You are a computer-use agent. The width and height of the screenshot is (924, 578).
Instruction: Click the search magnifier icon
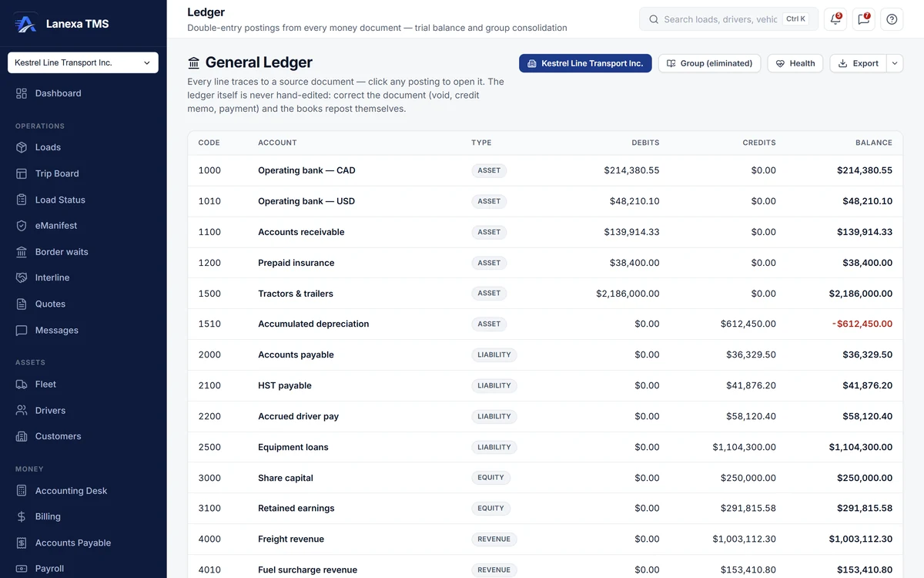pyautogui.click(x=654, y=19)
